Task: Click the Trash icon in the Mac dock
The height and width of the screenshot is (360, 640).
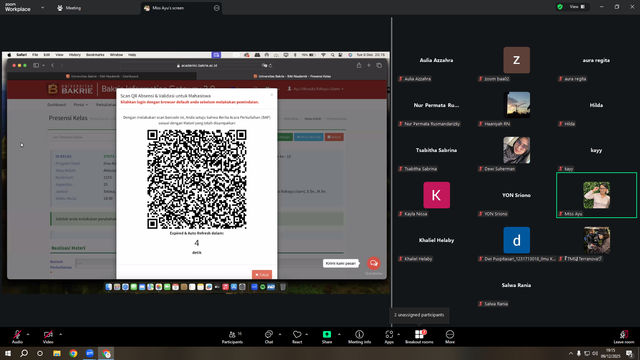Action: pyautogui.click(x=283, y=287)
